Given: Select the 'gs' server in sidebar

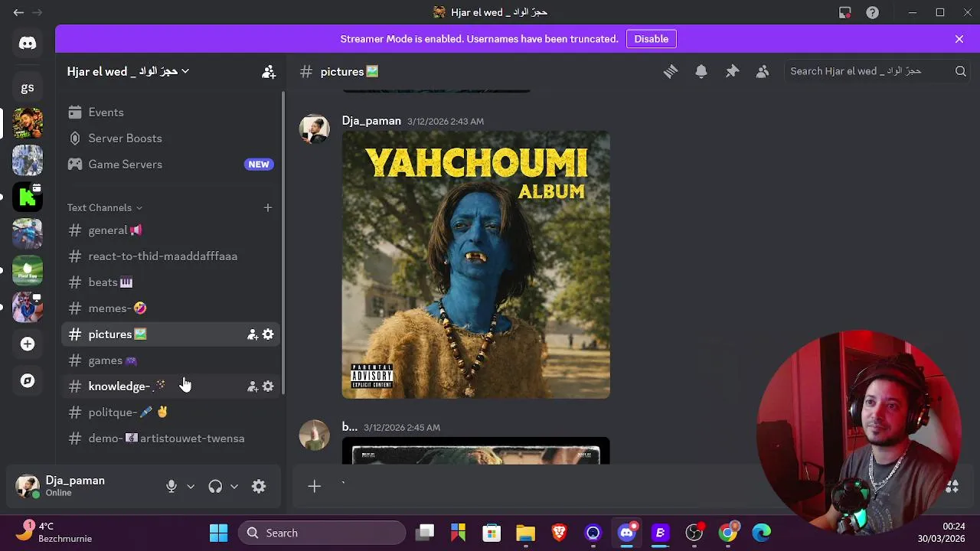Looking at the screenshot, I should (x=28, y=87).
